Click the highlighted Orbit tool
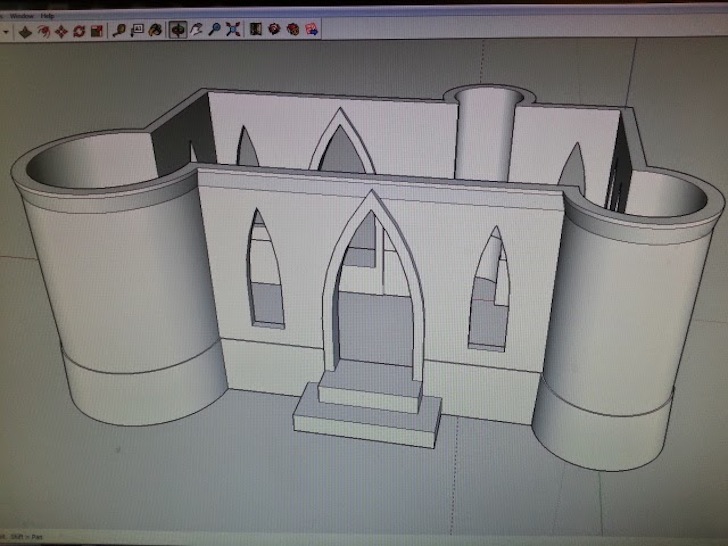 coord(178,31)
